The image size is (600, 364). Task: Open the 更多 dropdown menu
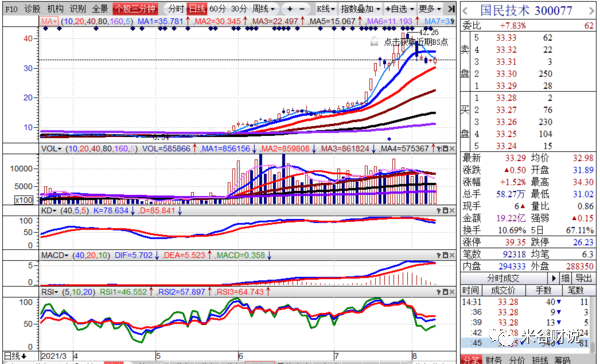point(430,9)
